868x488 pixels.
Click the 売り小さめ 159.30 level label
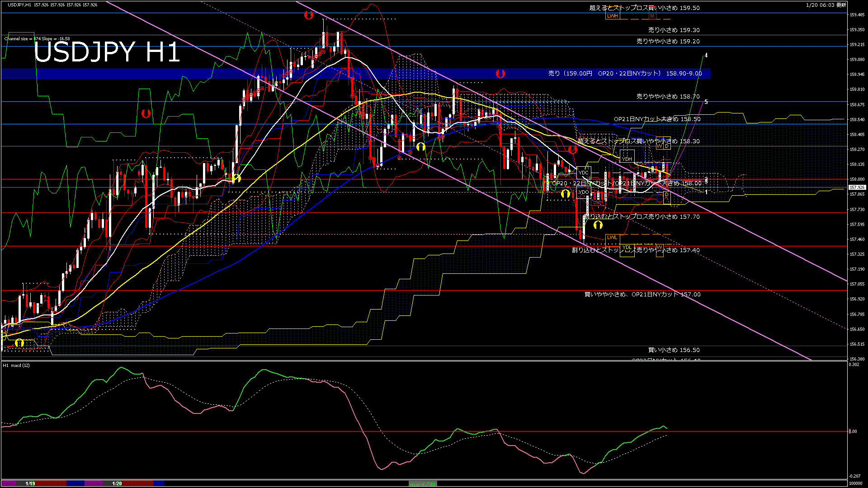674,30
